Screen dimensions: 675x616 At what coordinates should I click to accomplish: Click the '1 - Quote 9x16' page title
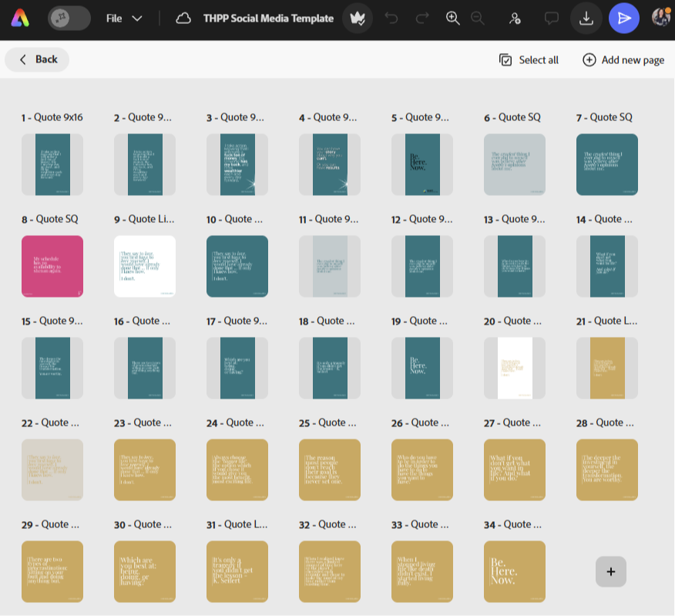tap(52, 117)
